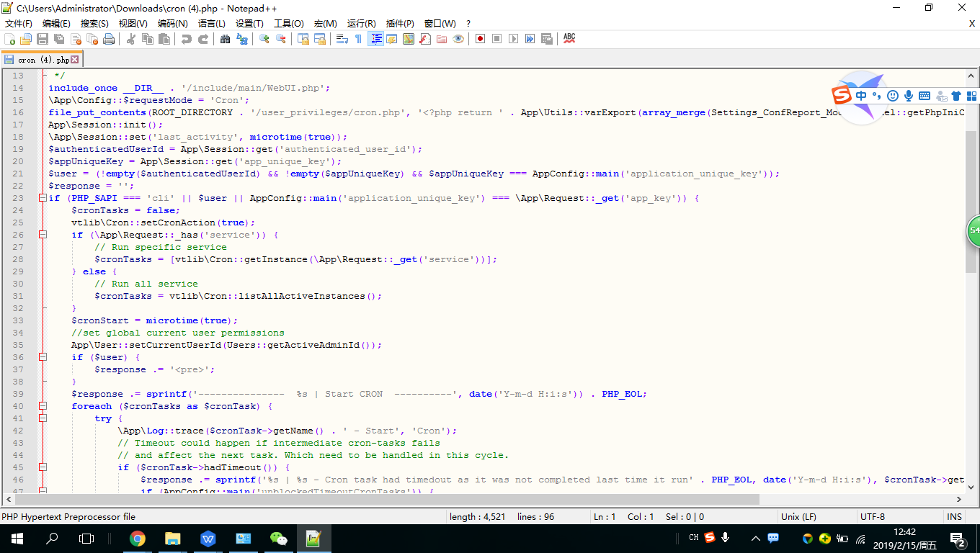
Task: Click vertical scrollbar down arrow
Action: point(971,487)
